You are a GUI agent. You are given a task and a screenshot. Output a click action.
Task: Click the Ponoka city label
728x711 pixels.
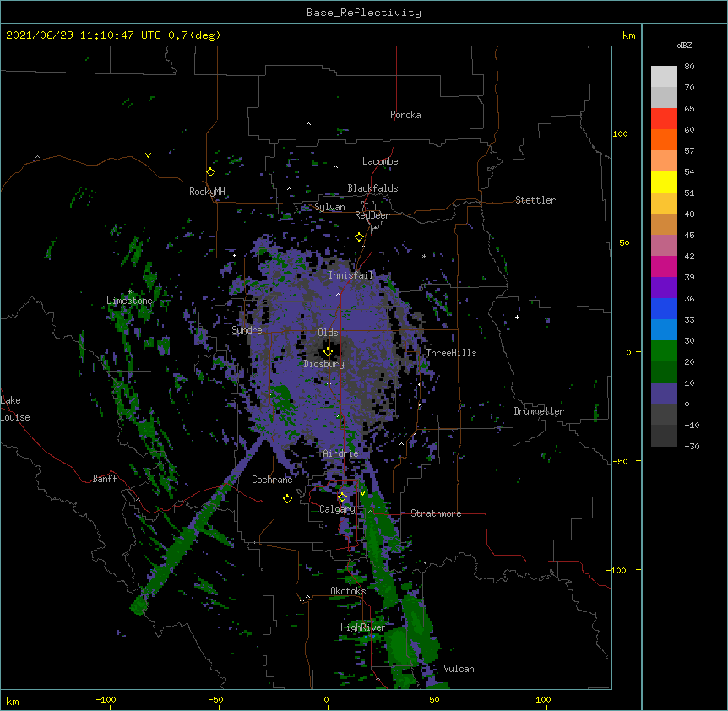405,115
